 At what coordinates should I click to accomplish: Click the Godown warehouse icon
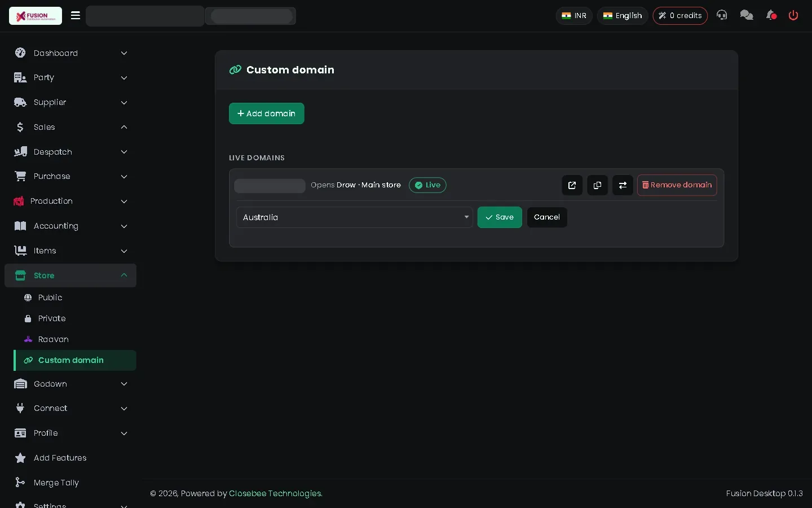pyautogui.click(x=20, y=384)
